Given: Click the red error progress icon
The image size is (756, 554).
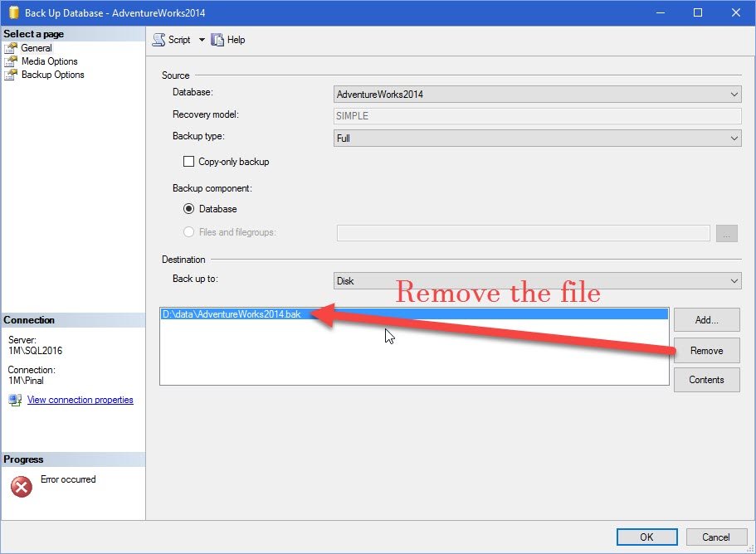Looking at the screenshot, I should [22, 487].
